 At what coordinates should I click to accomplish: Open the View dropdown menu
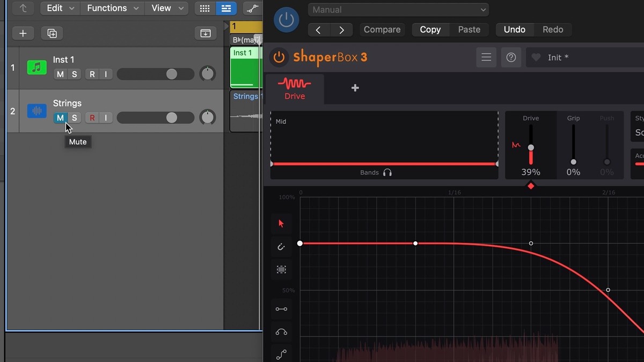[166, 8]
